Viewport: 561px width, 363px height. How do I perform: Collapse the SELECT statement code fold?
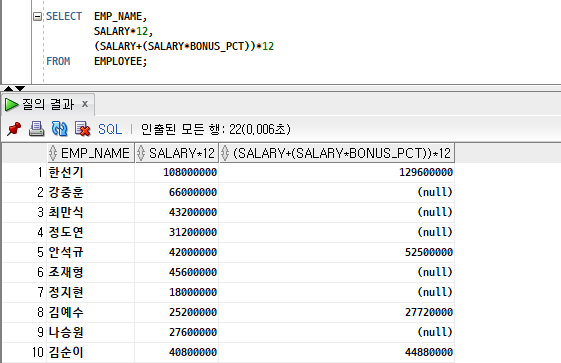coord(37,16)
